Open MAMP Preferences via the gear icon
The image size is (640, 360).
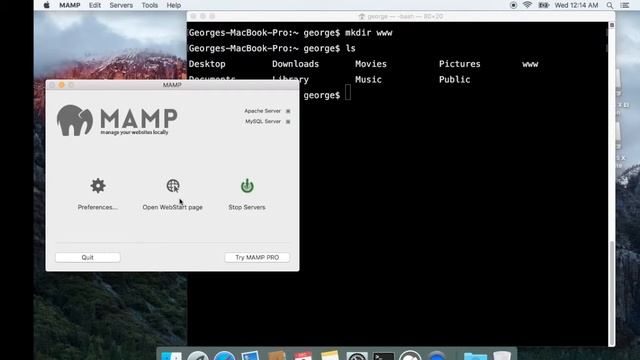pos(98,186)
